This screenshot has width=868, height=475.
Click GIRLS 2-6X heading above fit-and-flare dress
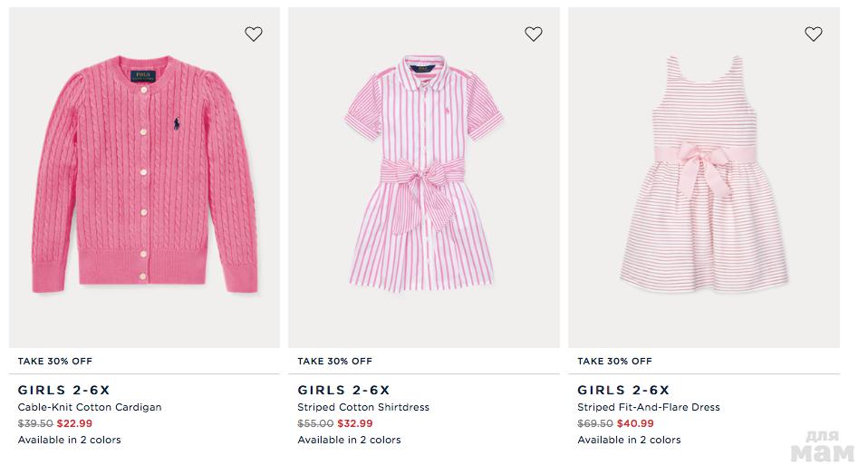coord(623,391)
